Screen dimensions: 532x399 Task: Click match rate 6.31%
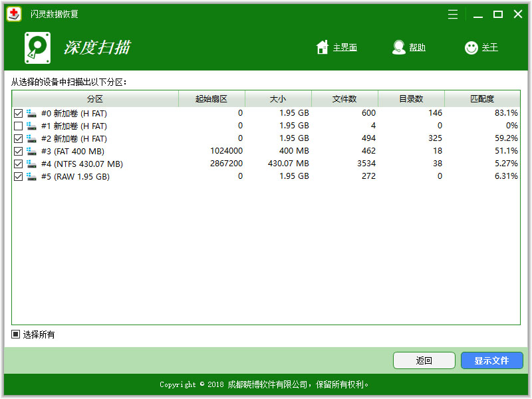506,176
